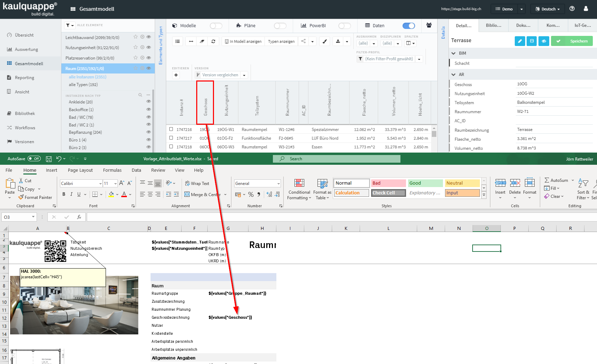
Task: Click the download icon in data toolbar
Action: coord(338,41)
